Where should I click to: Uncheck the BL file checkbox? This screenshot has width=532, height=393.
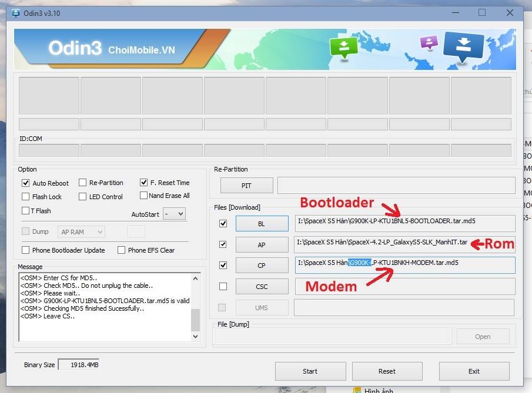click(x=223, y=223)
